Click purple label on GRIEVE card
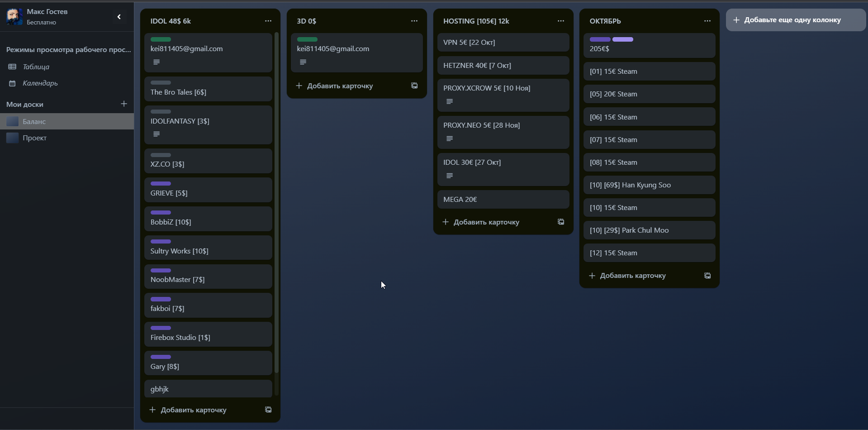Viewport: 868px width, 430px height. tap(161, 184)
